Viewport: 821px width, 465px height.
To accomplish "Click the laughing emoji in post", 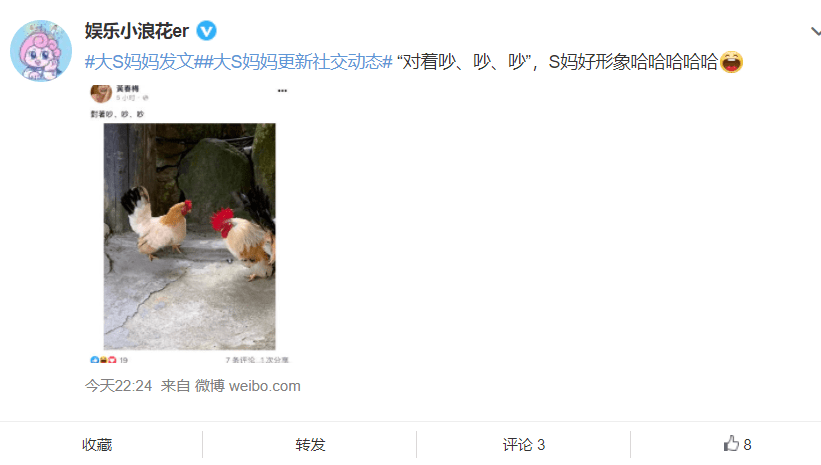I will pyautogui.click(x=731, y=62).
